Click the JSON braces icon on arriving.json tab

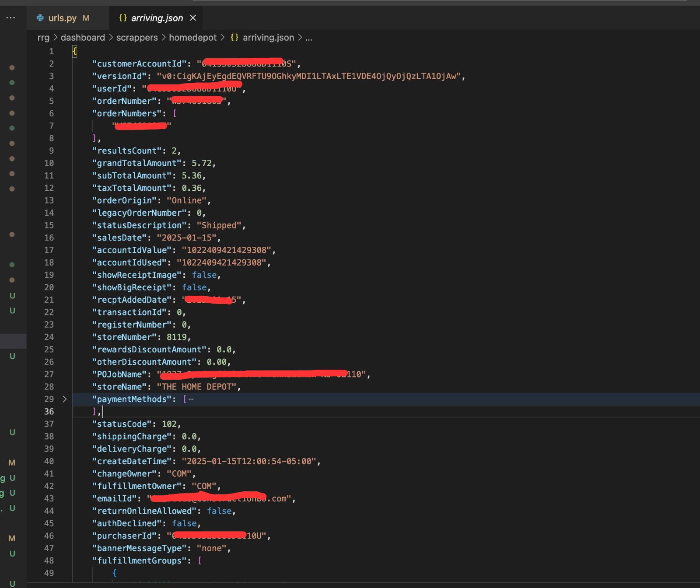123,18
